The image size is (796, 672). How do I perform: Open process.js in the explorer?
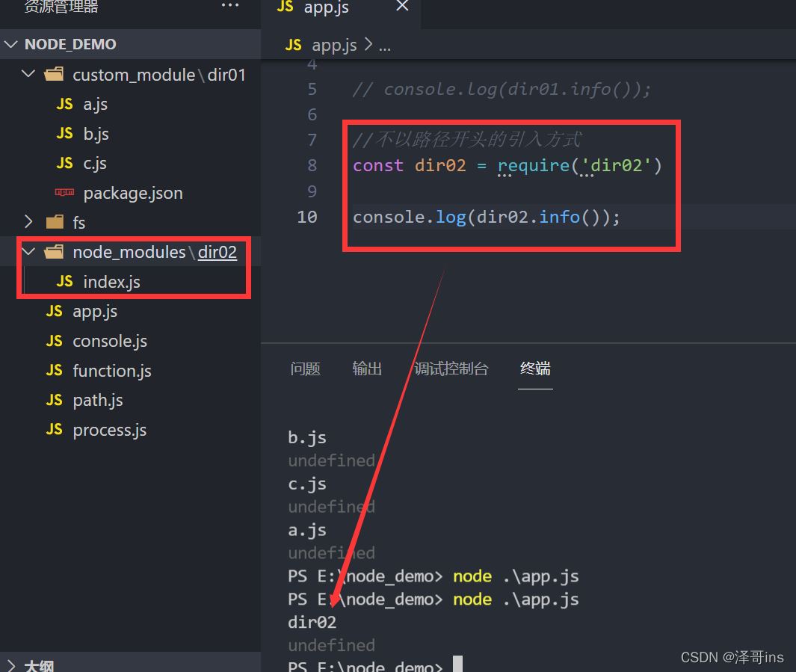(x=110, y=430)
